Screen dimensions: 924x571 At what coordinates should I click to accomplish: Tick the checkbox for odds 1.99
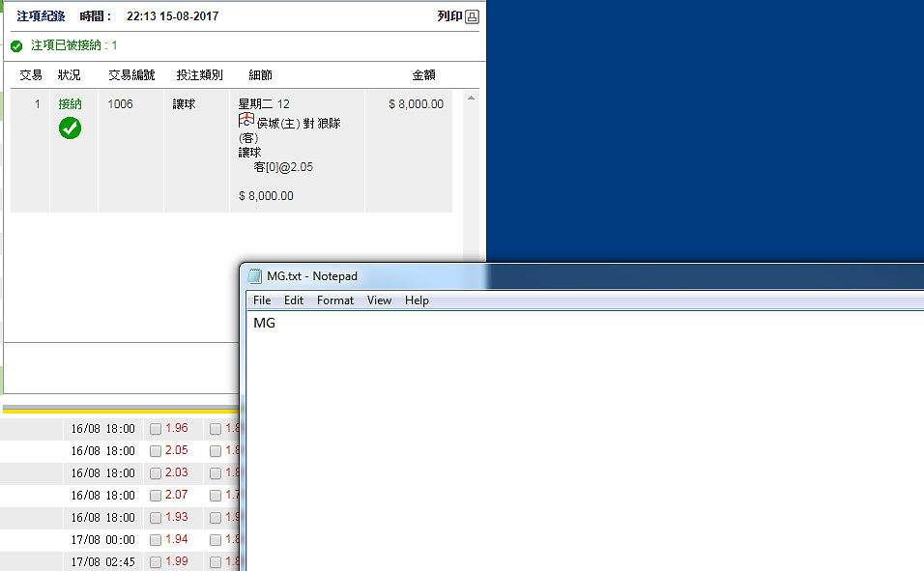click(156, 562)
